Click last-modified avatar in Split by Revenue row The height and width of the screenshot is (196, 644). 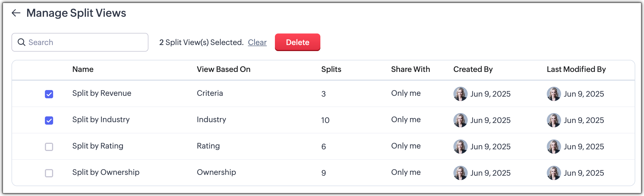coord(554,94)
